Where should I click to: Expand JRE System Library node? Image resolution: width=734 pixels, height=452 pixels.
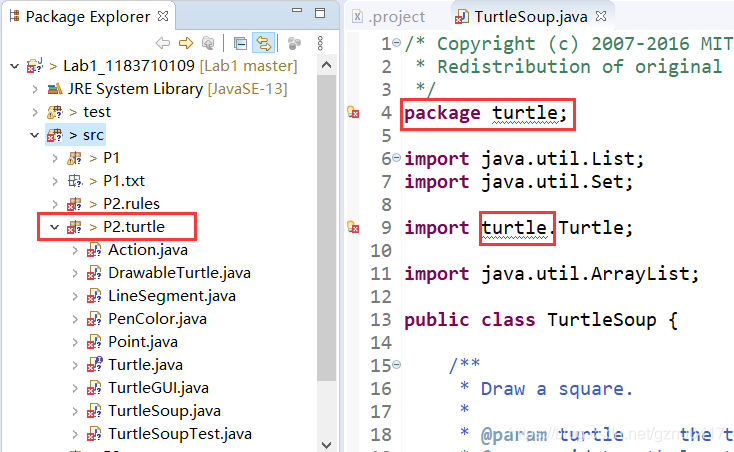[x=35, y=89]
